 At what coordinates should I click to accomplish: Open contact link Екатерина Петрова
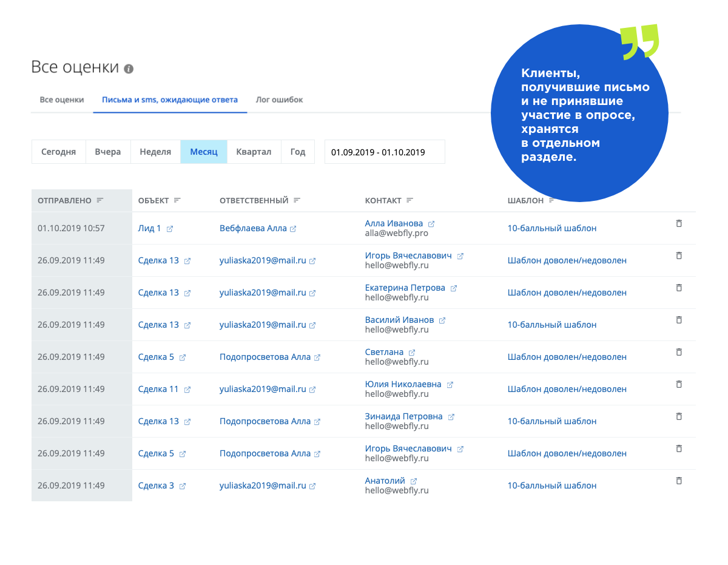click(x=405, y=288)
